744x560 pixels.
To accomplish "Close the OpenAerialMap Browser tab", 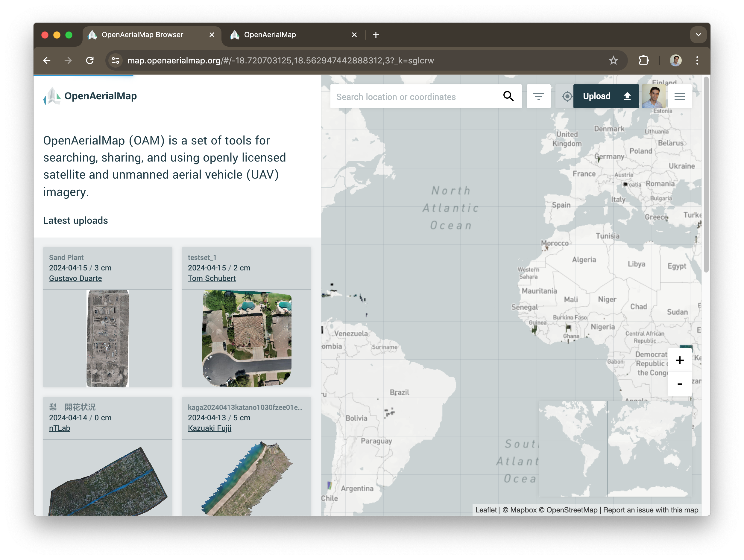I will 212,35.
